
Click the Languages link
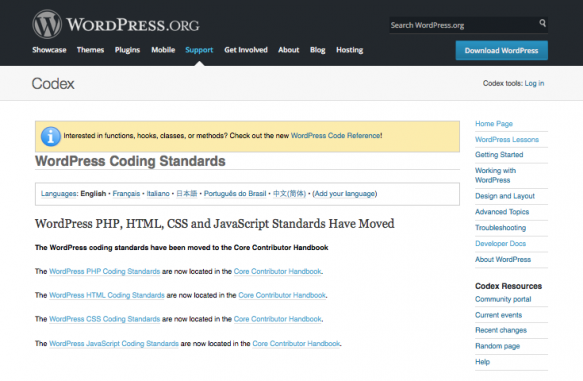click(x=58, y=194)
